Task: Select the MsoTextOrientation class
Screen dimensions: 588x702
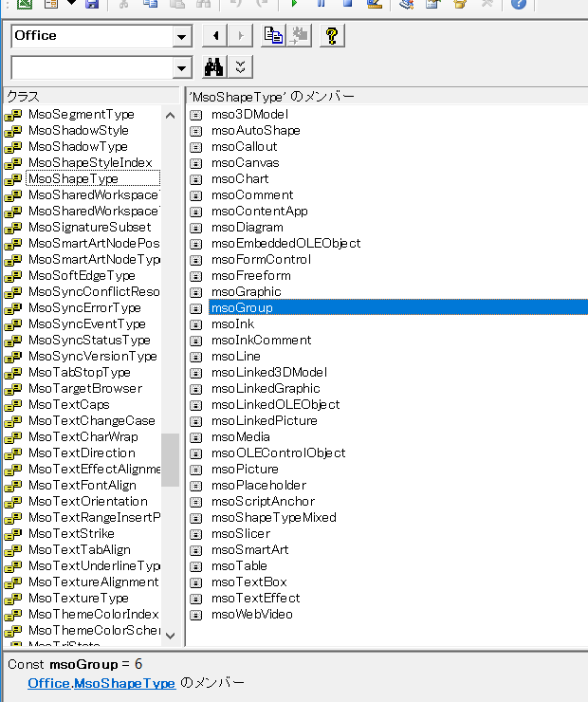Action: (87, 502)
